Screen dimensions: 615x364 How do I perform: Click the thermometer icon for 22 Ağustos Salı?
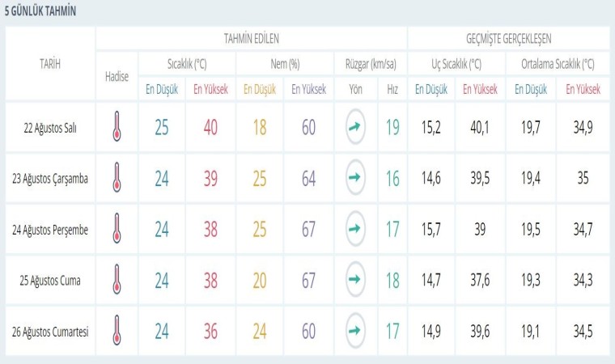[117, 126]
